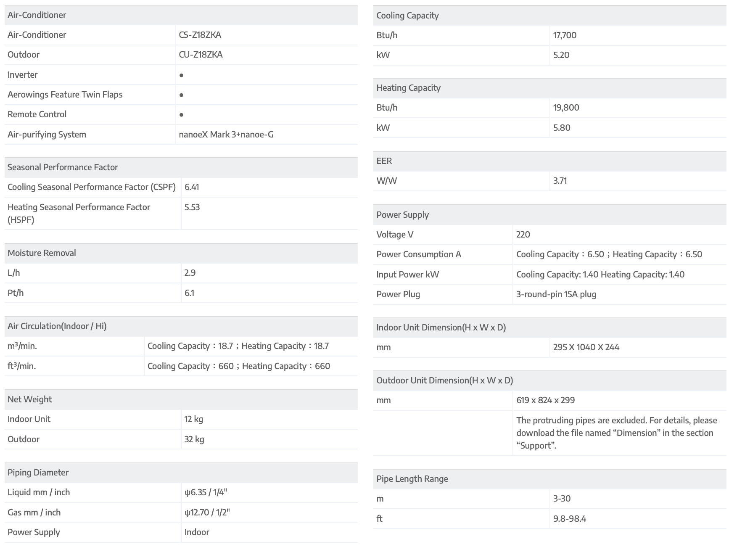The height and width of the screenshot is (560, 729).
Task: Select the Heating Capacity section header
Action: [x=408, y=88]
